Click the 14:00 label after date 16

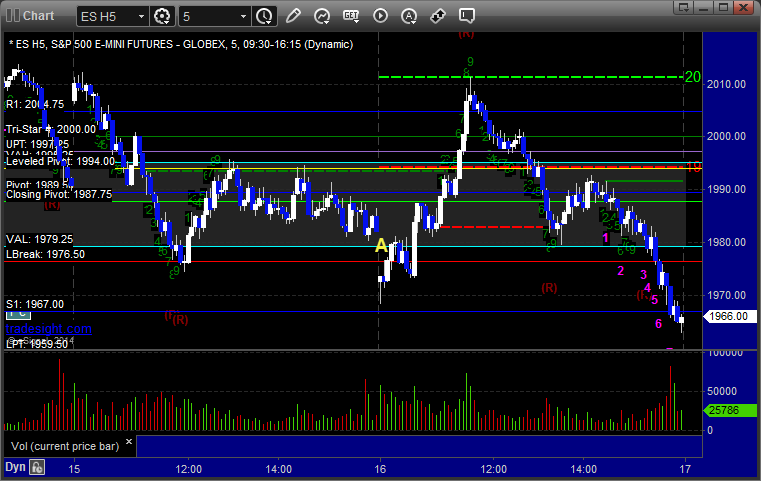click(x=583, y=469)
